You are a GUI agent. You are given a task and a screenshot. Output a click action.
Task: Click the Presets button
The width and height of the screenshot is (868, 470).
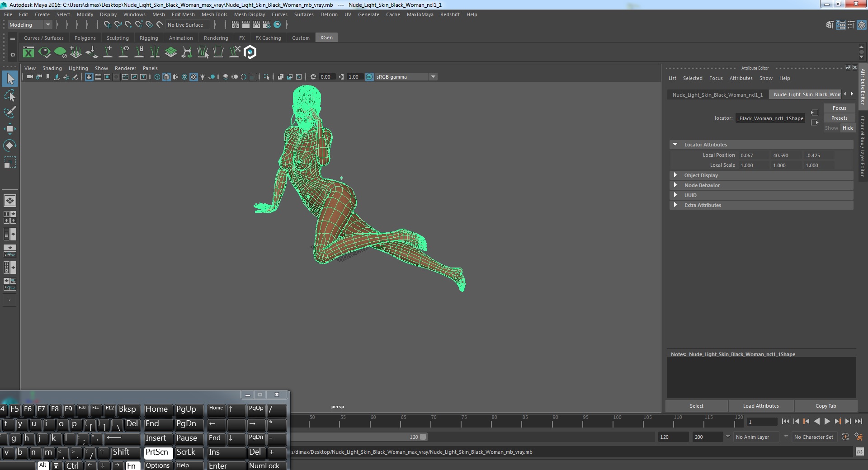(839, 118)
